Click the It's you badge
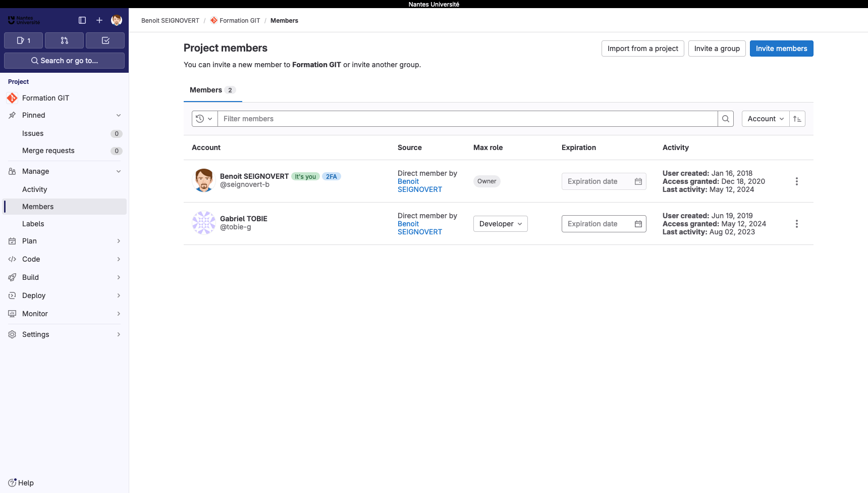 (305, 176)
